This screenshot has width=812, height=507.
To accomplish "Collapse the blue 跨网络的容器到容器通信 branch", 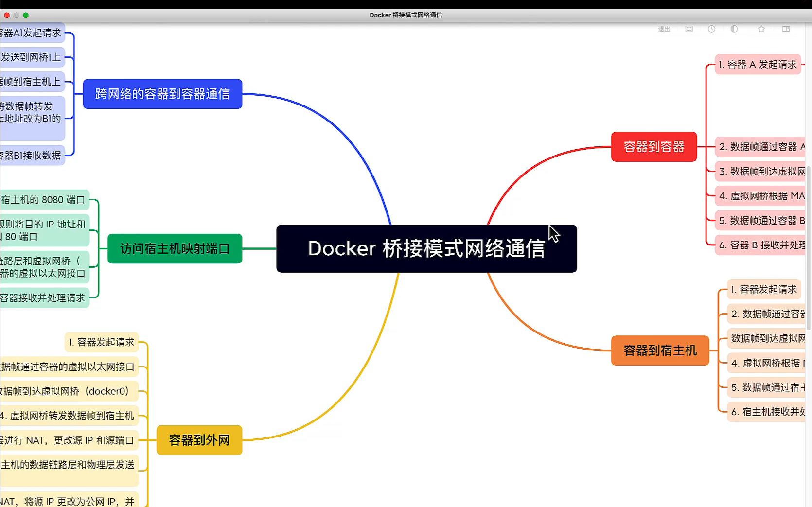I will coord(162,94).
